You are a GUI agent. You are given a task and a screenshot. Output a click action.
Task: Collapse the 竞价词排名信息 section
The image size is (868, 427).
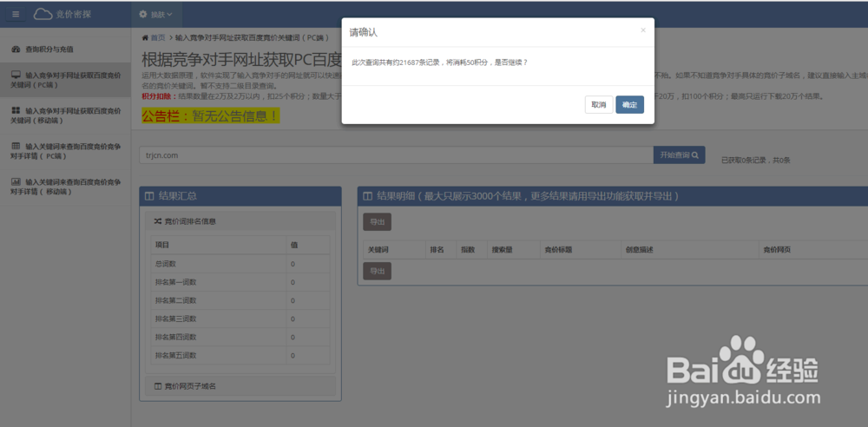(x=240, y=221)
